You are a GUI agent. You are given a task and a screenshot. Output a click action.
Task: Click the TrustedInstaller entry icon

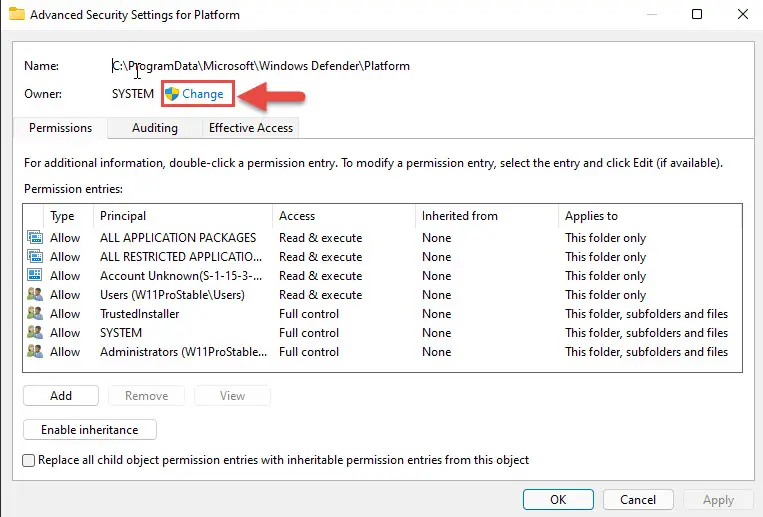tap(35, 314)
